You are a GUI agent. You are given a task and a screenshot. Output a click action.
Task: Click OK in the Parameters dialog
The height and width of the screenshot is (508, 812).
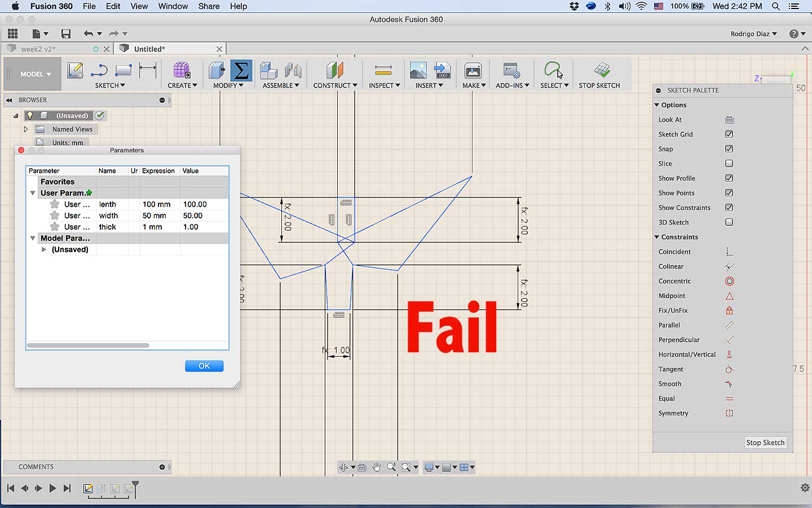pyautogui.click(x=204, y=366)
